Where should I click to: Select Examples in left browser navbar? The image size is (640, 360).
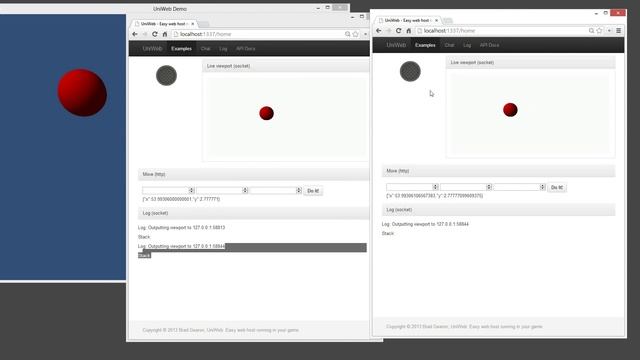point(181,49)
